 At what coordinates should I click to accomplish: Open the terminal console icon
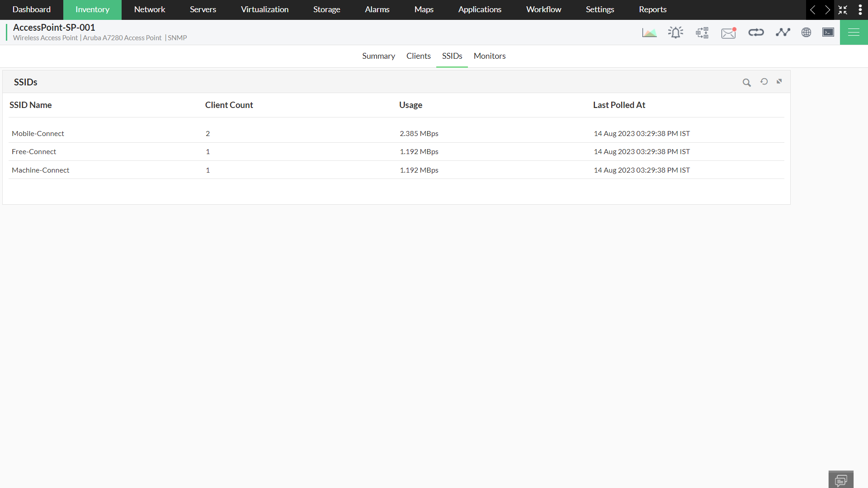pyautogui.click(x=828, y=33)
